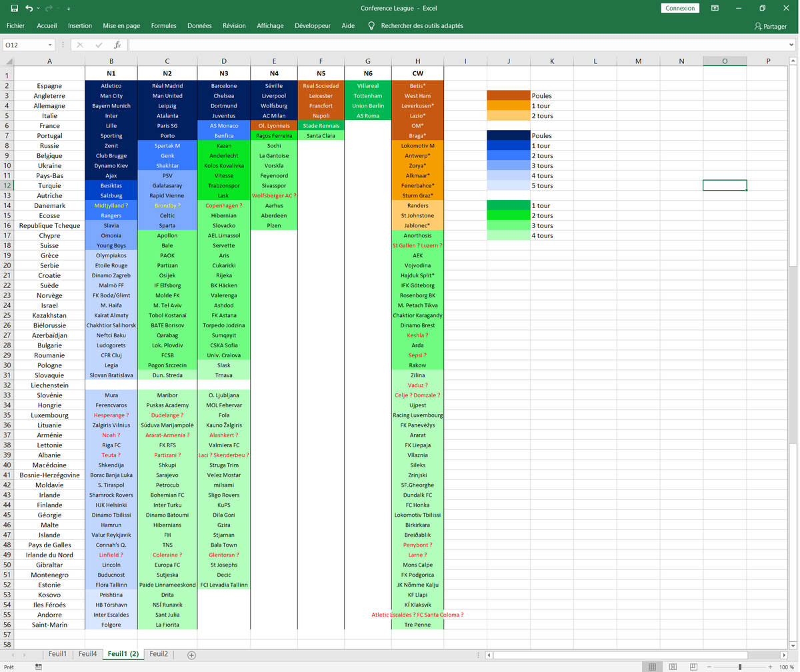Add a new sheet with plus icon

point(192,655)
